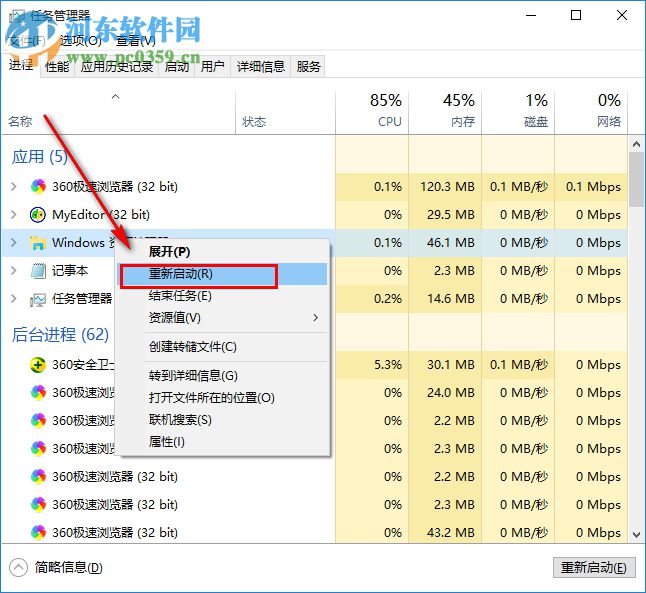Click the 5.3% CPU cell
Image resolution: width=646 pixels, height=593 pixels.
(x=372, y=365)
